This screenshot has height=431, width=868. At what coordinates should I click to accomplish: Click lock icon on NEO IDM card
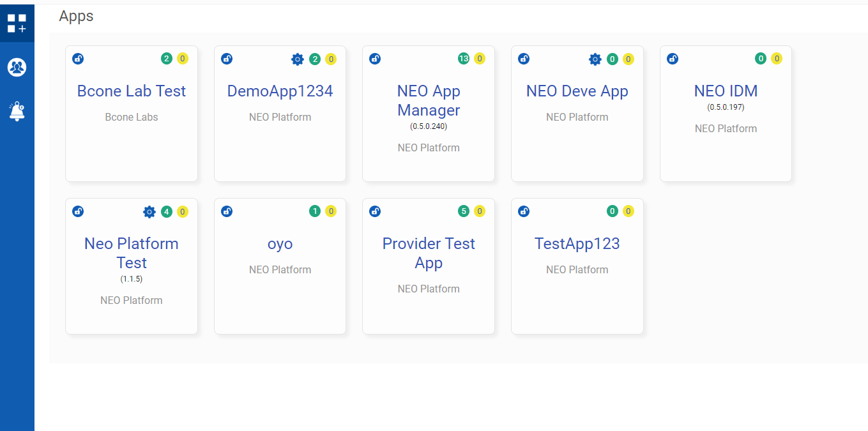(x=673, y=59)
